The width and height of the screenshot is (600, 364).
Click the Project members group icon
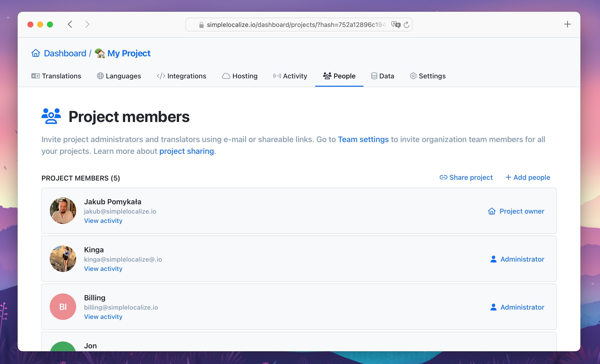point(51,116)
